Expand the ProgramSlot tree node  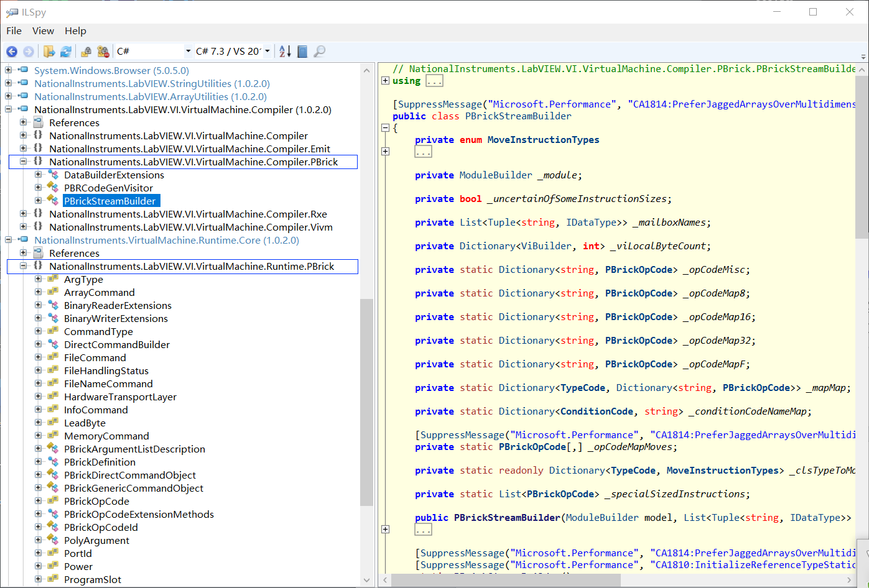[38, 579]
